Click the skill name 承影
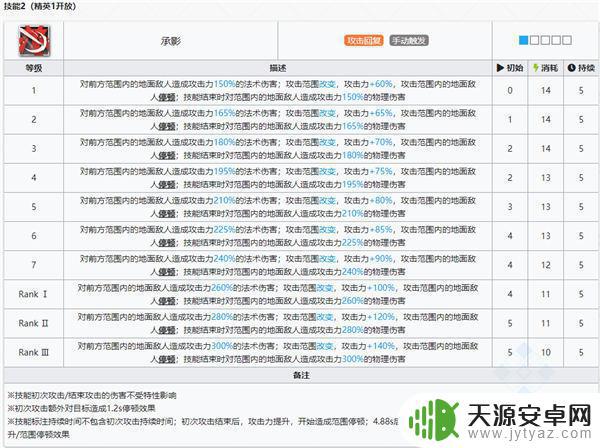The image size is (600, 448). click(171, 41)
